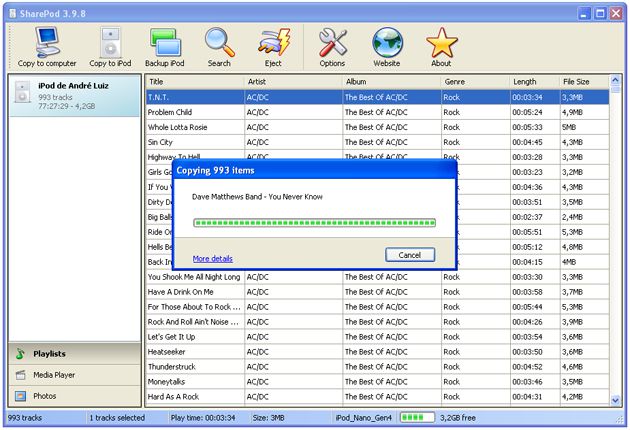Image resolution: width=630 pixels, height=430 pixels.
Task: Select the Have A Drink On Me track
Action: click(377, 292)
